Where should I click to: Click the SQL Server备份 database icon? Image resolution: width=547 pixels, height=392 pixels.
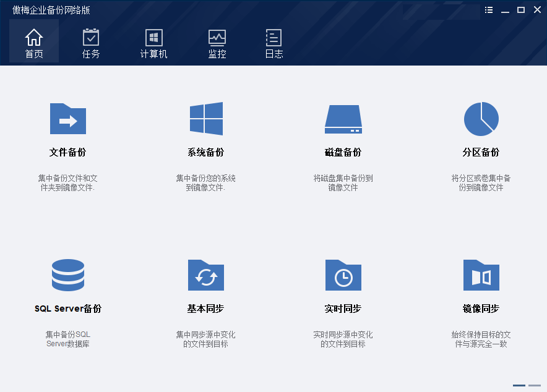(x=68, y=275)
